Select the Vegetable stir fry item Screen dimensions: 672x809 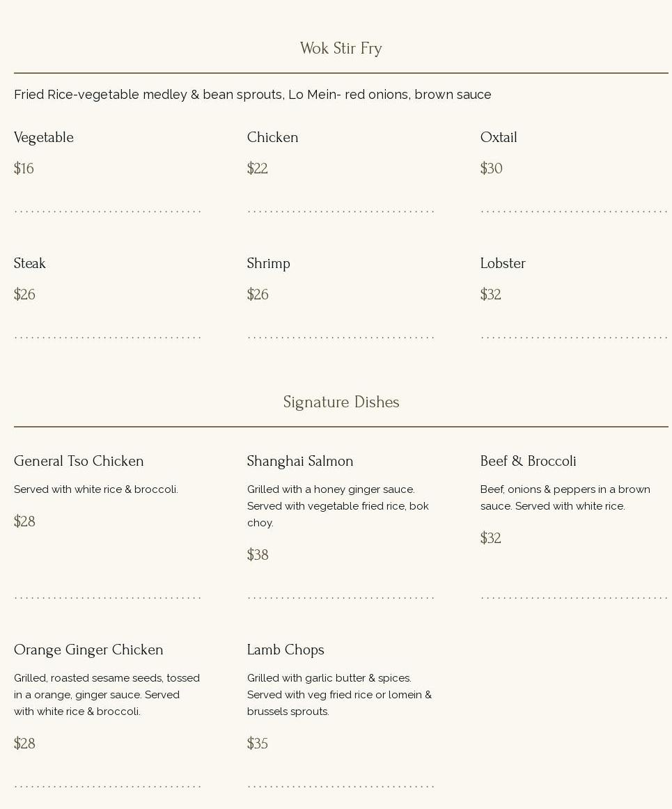coord(44,138)
